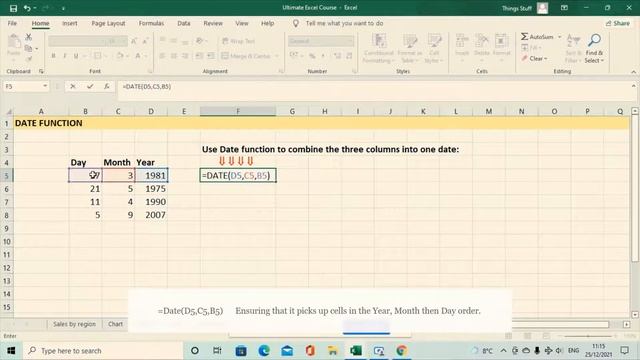This screenshot has height=360, width=640.
Task: Click the Sort & Filter icon
Action: coord(573,41)
